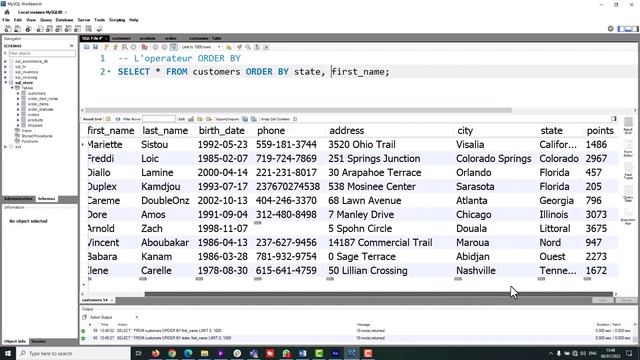Create new function toolbar icon
640x360 pixels.
(x=78, y=29)
